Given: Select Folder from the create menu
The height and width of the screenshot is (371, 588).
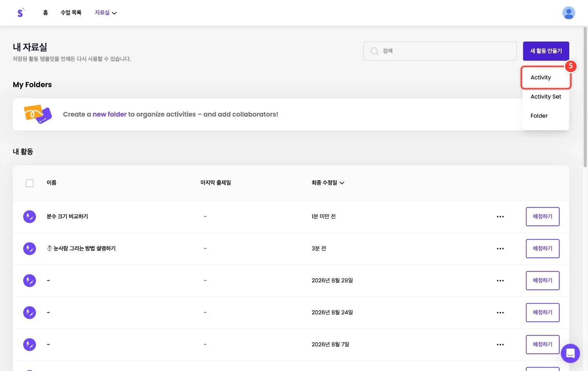Looking at the screenshot, I should pyautogui.click(x=546, y=116).
